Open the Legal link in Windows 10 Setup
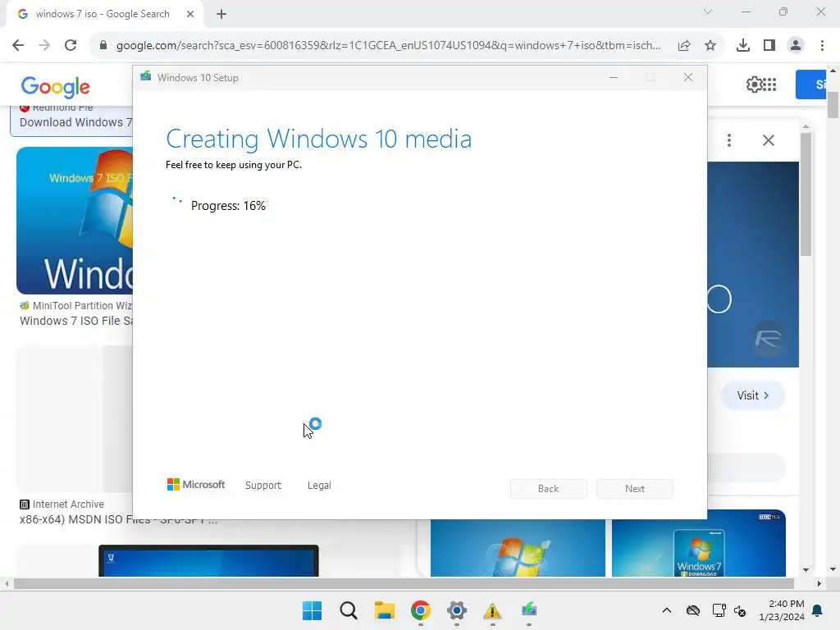This screenshot has height=630, width=840. (x=319, y=486)
